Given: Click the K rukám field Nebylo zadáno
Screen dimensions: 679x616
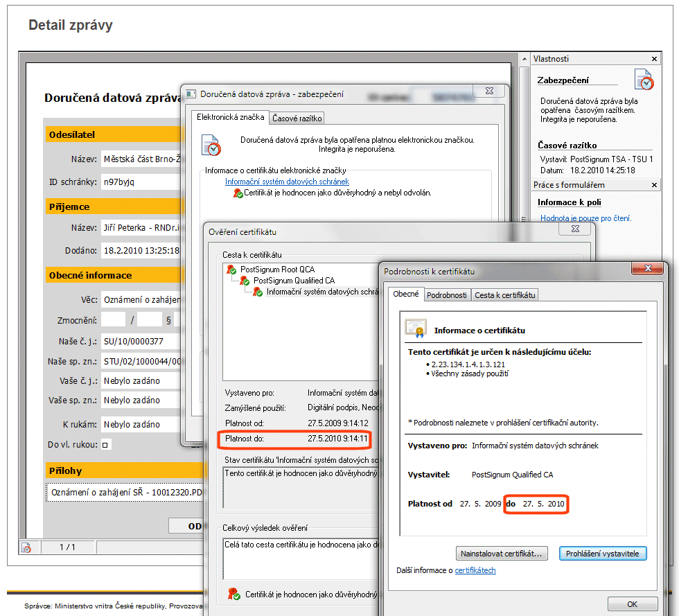Looking at the screenshot, I should point(141,425).
